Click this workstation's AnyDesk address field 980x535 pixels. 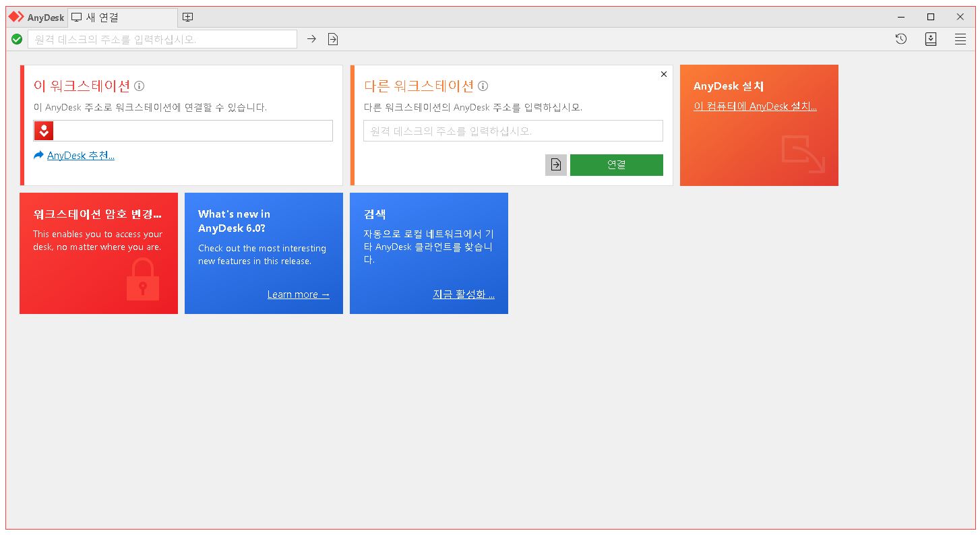[x=183, y=131]
